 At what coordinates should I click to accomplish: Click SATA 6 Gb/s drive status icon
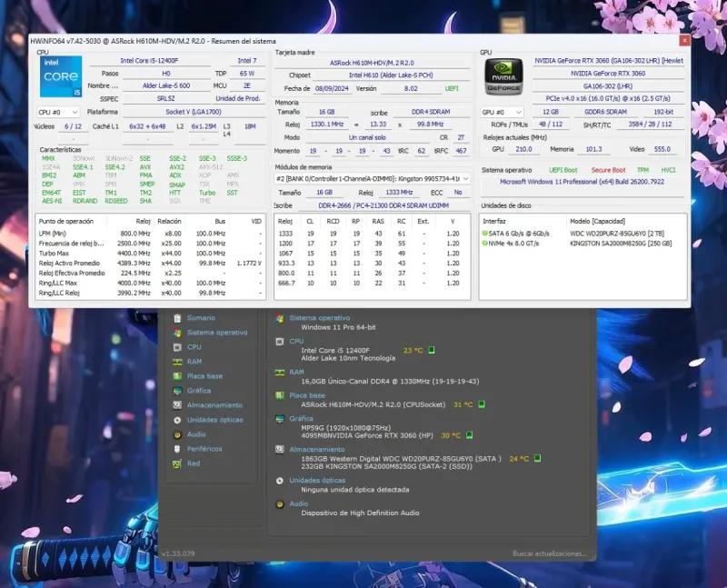click(x=484, y=234)
